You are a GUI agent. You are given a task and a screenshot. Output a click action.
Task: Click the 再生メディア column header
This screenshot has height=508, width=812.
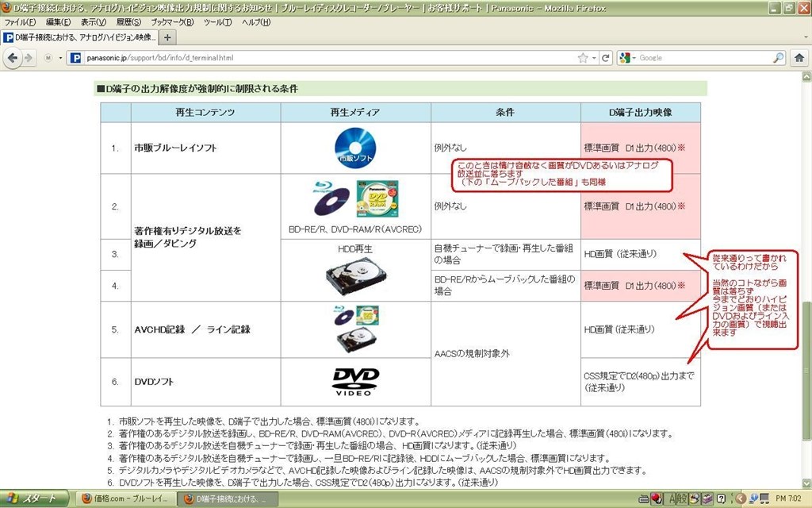coord(356,112)
